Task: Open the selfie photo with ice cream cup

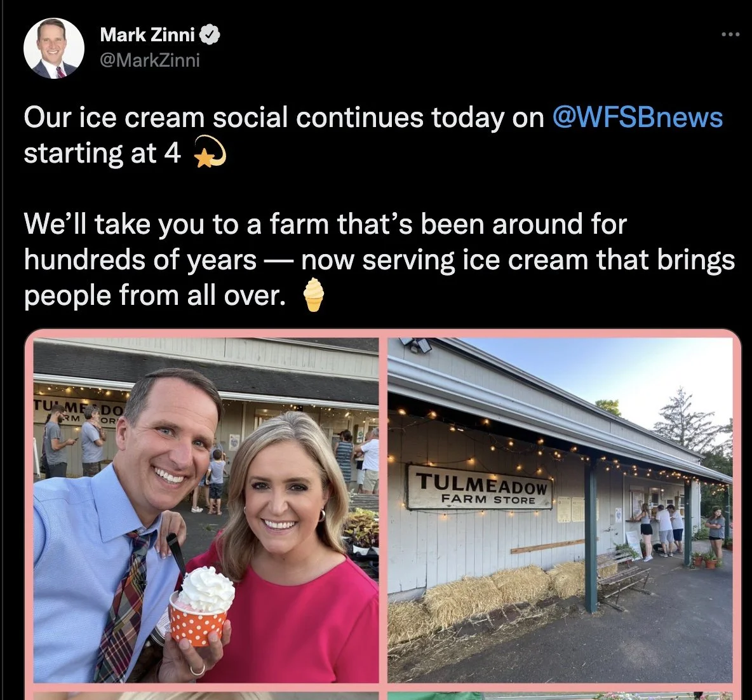Action: [206, 510]
